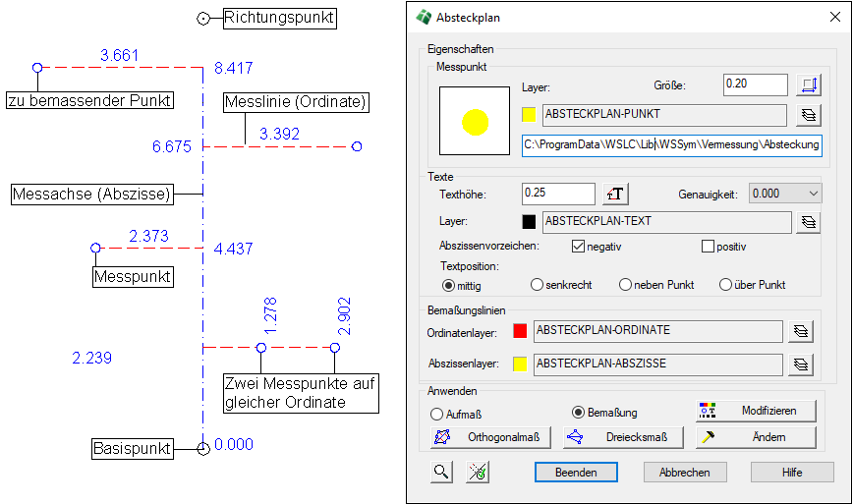Click the magnifying glass zoom icon
This screenshot has width=853, height=504.
(441, 473)
